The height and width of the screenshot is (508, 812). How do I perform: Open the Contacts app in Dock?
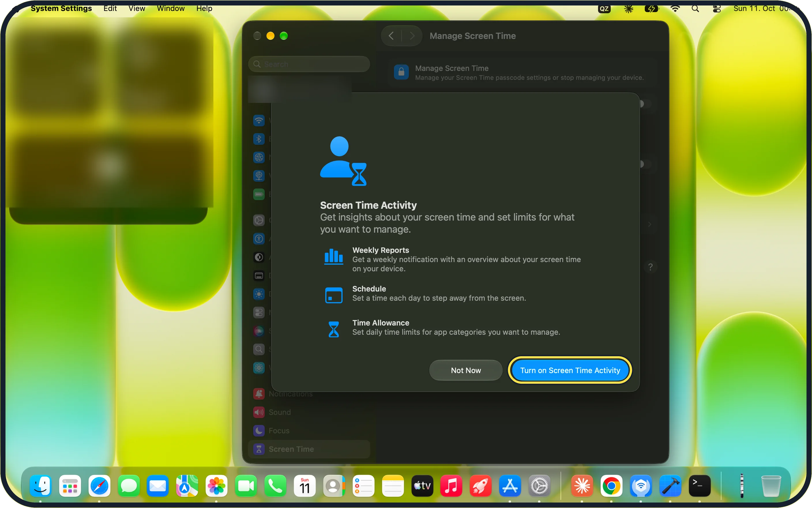[334, 486]
